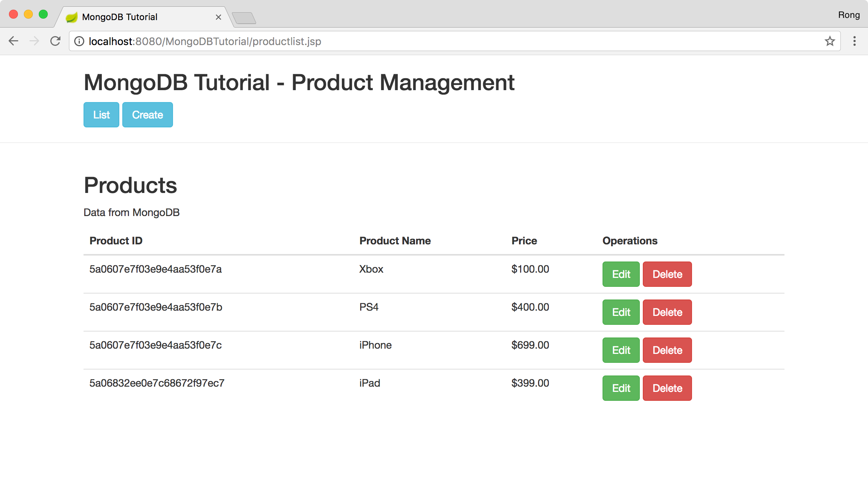Bookmark page with the star icon
Screen dimensions: 868x485
coord(830,41)
